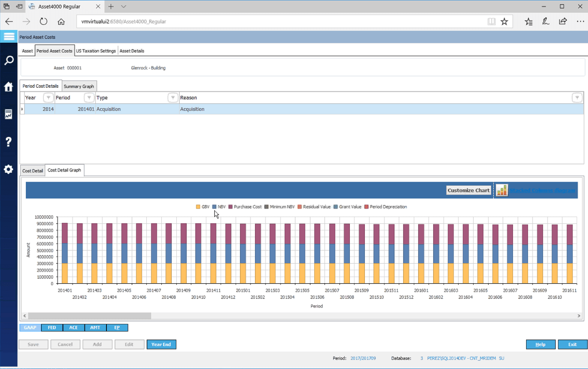Viewport: 588px width, 369px height.
Task: Expand the 2014 row indicator arrow
Action: pyautogui.click(x=22, y=109)
